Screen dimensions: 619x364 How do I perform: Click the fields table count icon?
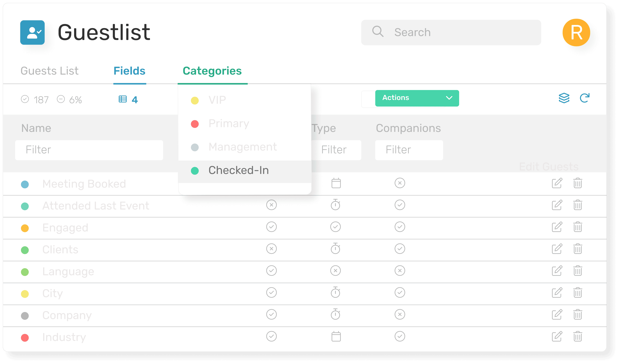point(123,99)
